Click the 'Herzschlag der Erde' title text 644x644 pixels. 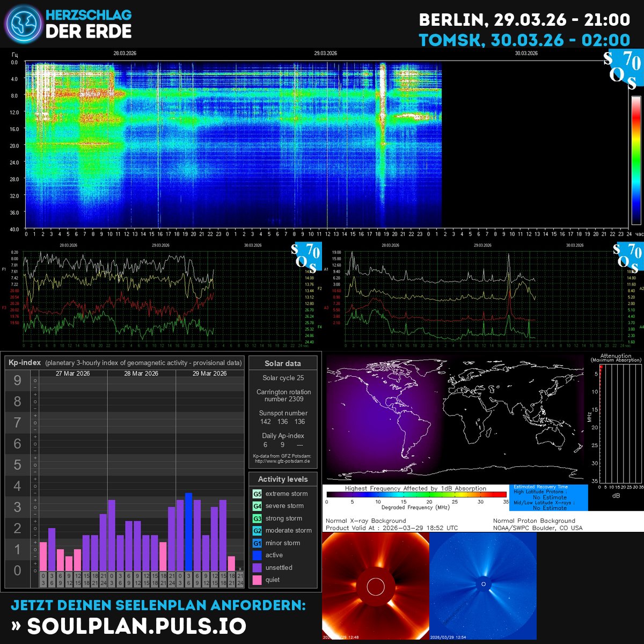pos(89,24)
